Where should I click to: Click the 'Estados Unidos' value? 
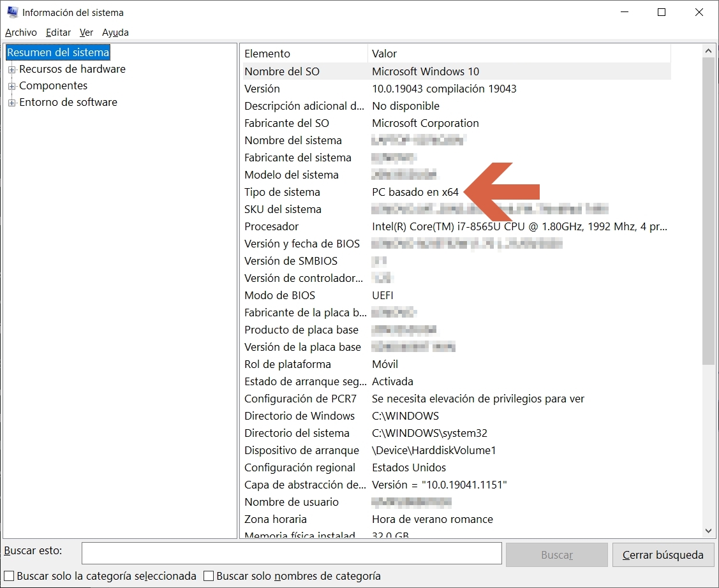pyautogui.click(x=409, y=467)
